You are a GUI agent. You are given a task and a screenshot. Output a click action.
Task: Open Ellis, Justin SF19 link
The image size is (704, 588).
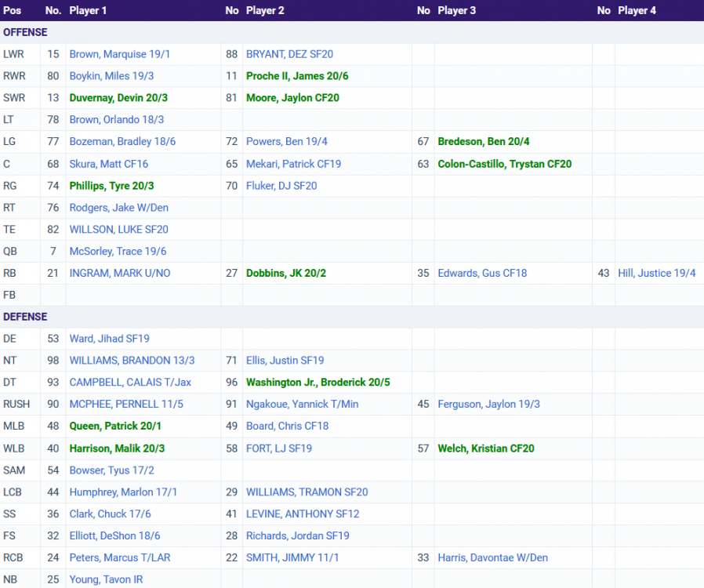pos(285,361)
